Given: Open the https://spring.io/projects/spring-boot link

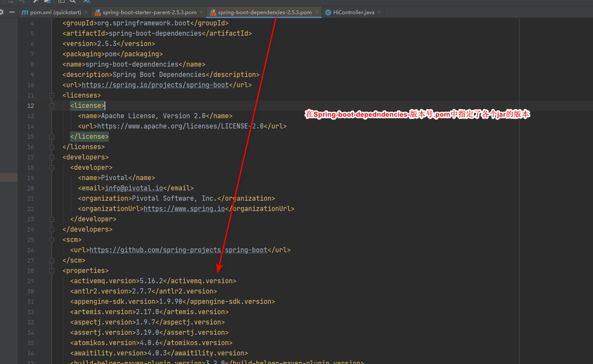Looking at the screenshot, I should pos(155,85).
